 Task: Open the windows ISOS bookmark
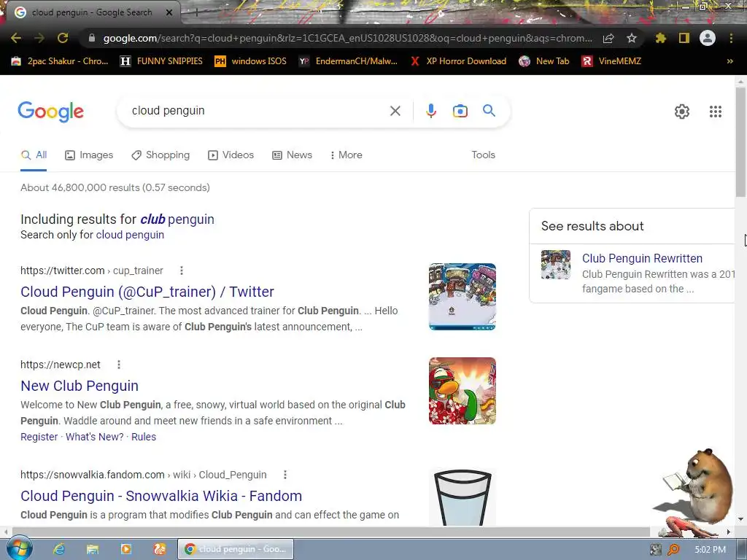(251, 61)
